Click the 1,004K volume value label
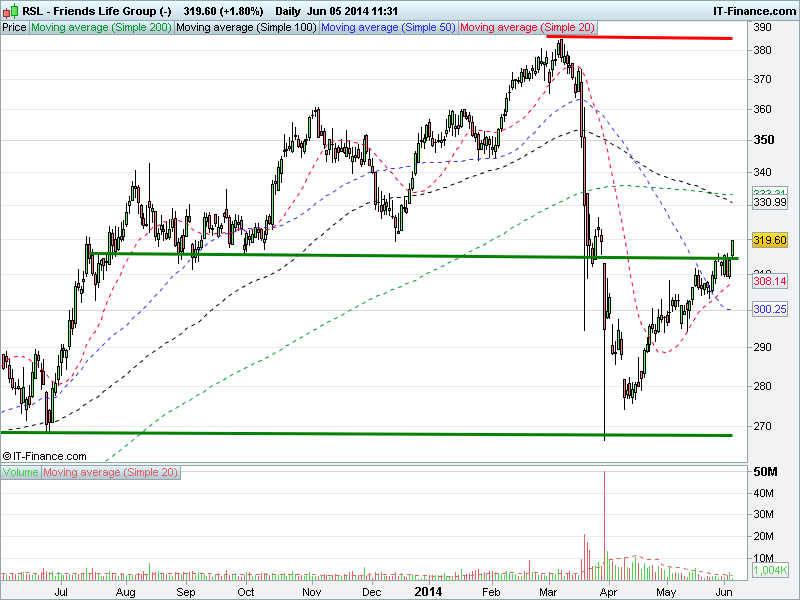Screen dimensions: 800x600 pyautogui.click(x=770, y=569)
